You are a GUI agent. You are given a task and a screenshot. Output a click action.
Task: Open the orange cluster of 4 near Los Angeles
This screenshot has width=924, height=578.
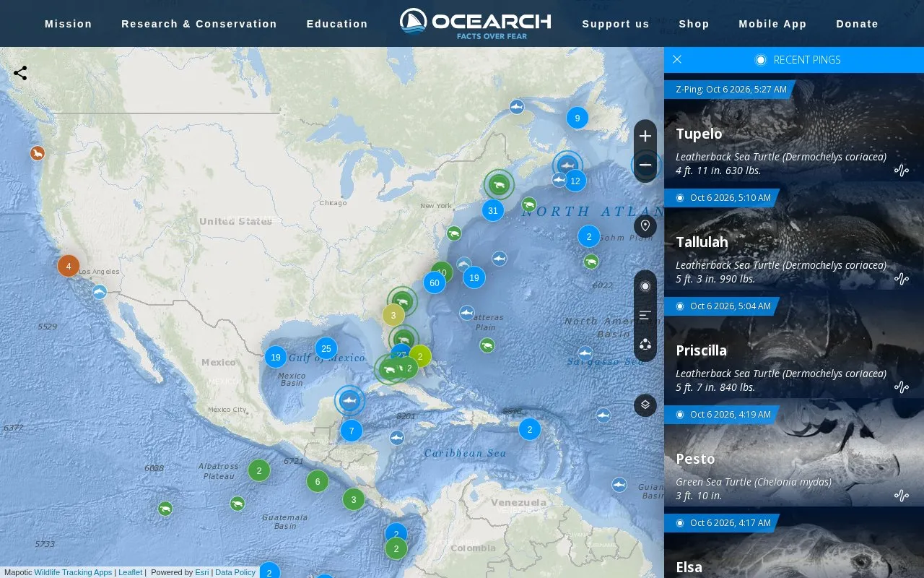(69, 266)
